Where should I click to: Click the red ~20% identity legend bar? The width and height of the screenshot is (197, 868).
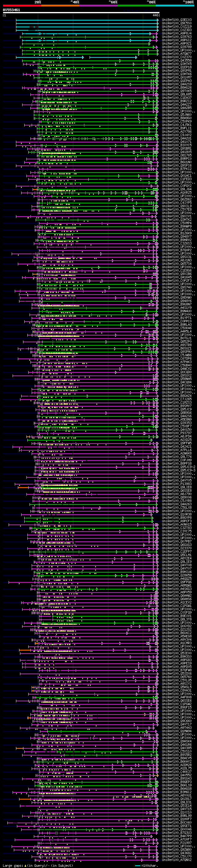[22, 6]
